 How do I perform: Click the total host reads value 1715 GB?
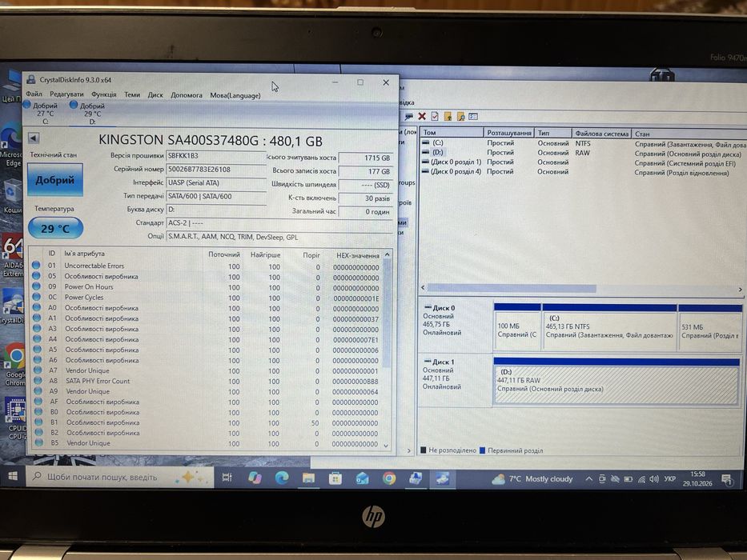pyautogui.click(x=365, y=158)
